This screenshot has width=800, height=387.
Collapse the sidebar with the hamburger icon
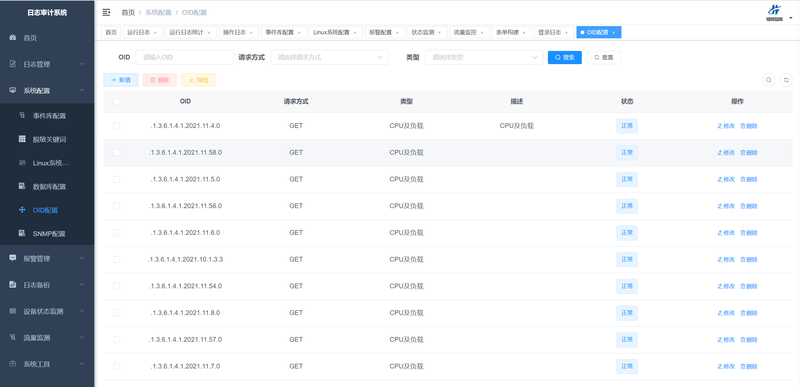[x=106, y=12]
